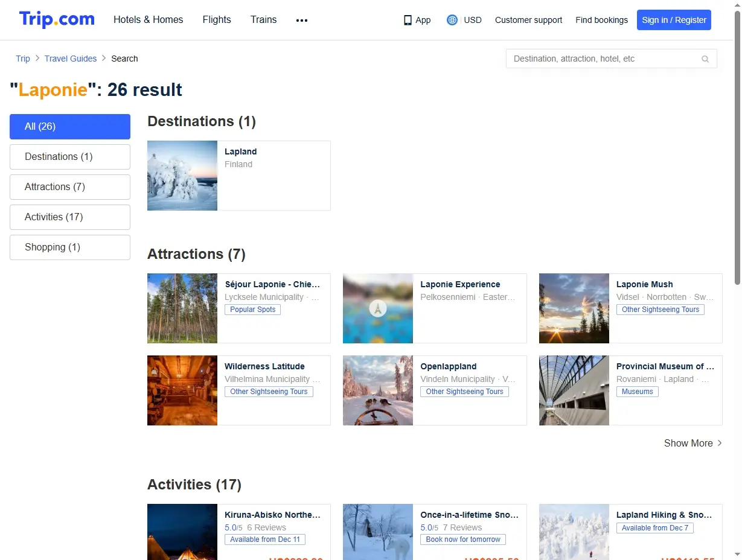Click Laponie Experience title

460,284
